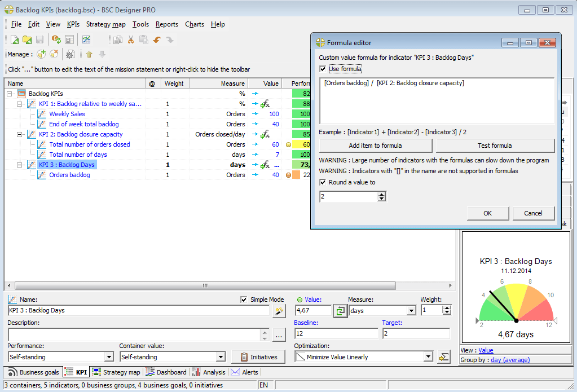577x392 pixels.
Task: Click formula icon in KPI 1 row
Action: pos(265,104)
